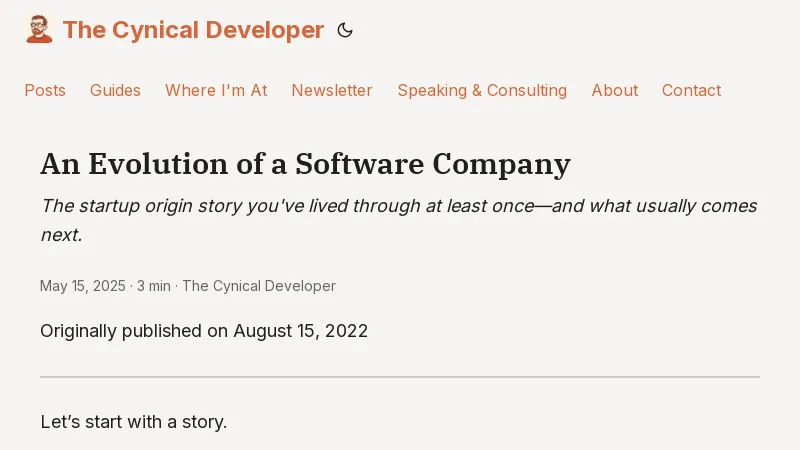Click the word next. ending the subtitle
The width and height of the screenshot is (800, 450).
[60, 235]
